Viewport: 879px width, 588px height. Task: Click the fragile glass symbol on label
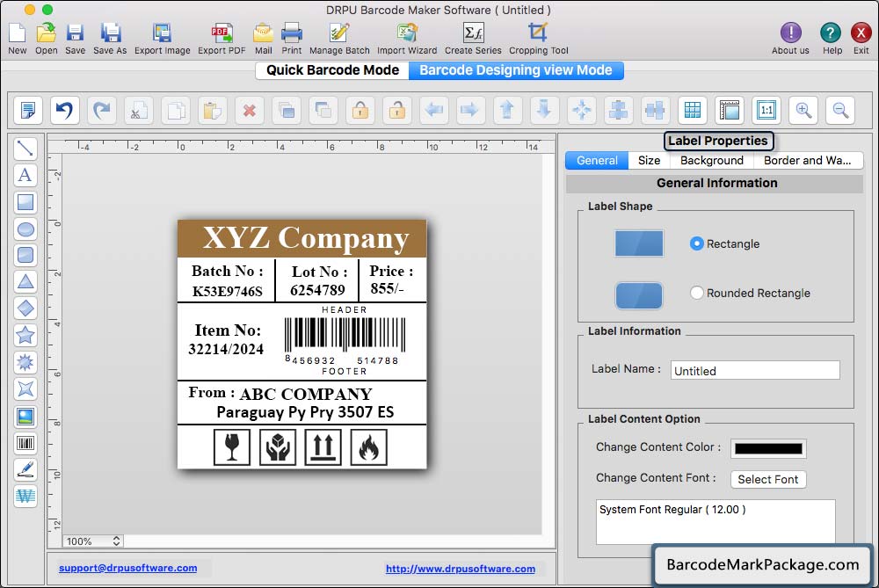pos(231,447)
